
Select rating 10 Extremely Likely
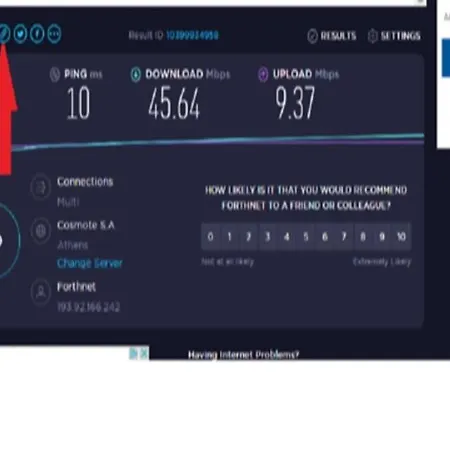click(402, 236)
